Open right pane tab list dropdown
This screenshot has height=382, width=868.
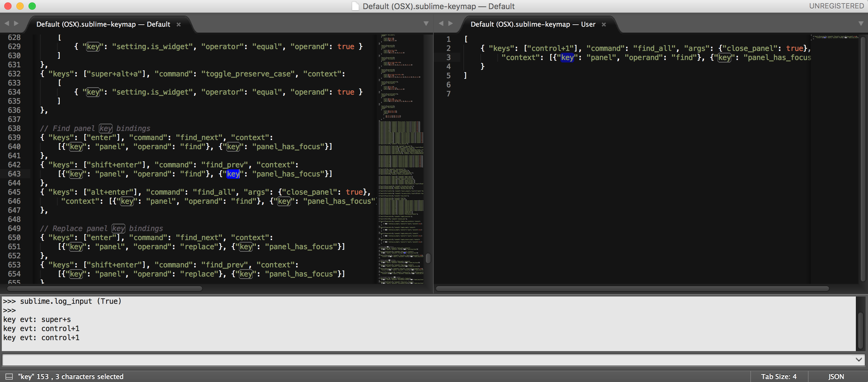coord(861,24)
